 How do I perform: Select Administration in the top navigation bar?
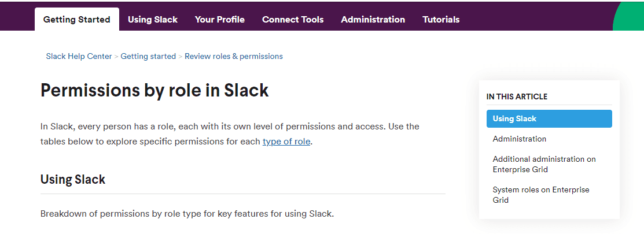point(373,20)
